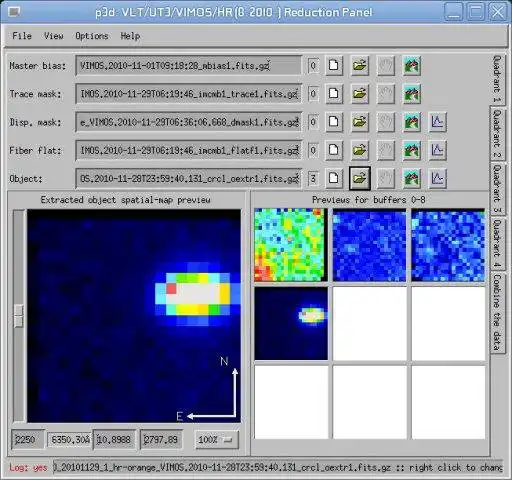Click the Object buffer number box showing 3
512x480 pixels.
[x=313, y=178]
